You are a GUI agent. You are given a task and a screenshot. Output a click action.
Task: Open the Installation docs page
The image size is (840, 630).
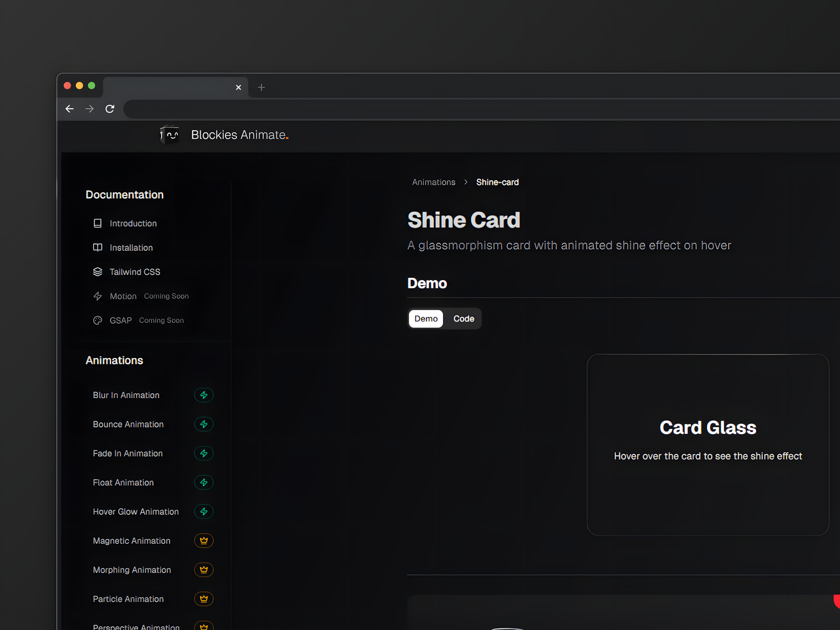click(131, 248)
